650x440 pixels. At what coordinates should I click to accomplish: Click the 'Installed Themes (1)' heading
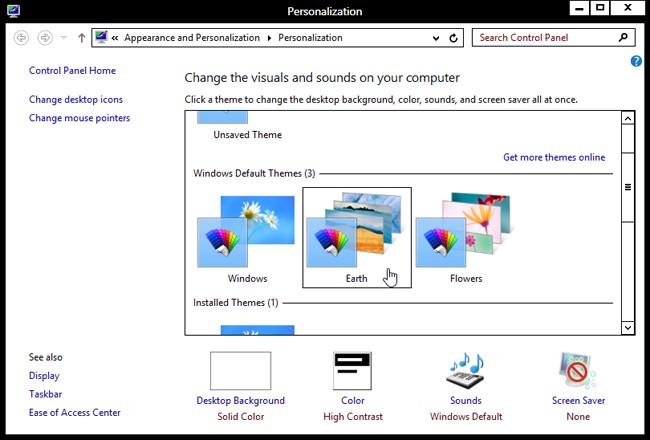(x=235, y=303)
